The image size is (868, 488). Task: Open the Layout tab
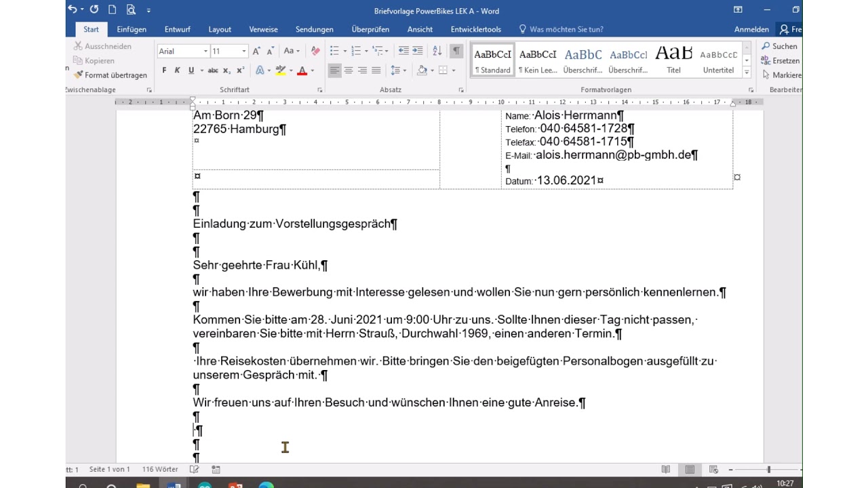click(x=220, y=29)
